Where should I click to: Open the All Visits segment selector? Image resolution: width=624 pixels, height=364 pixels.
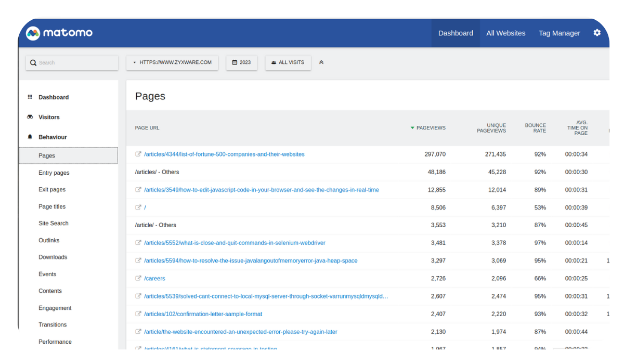point(288,62)
